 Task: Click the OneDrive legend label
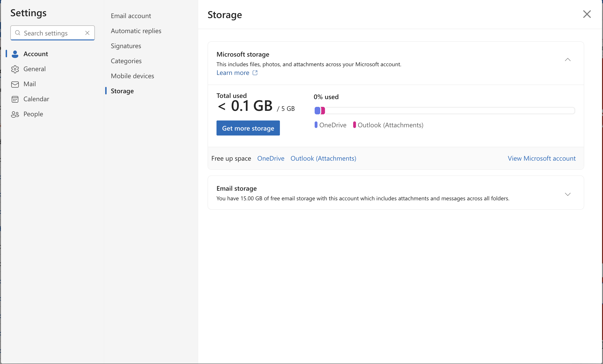(x=332, y=125)
